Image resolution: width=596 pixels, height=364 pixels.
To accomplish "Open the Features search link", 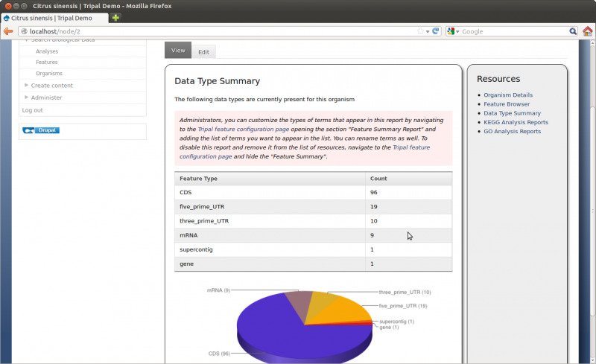I will point(47,62).
